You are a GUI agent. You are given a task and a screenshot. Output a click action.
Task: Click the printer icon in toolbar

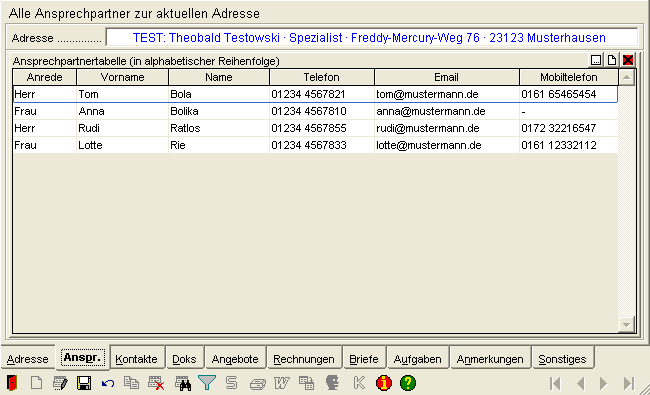[257, 384]
